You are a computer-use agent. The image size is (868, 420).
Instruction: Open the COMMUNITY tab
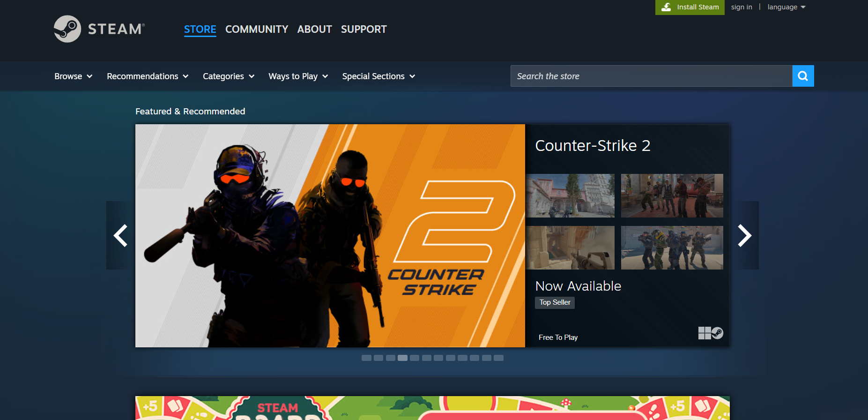pos(257,29)
